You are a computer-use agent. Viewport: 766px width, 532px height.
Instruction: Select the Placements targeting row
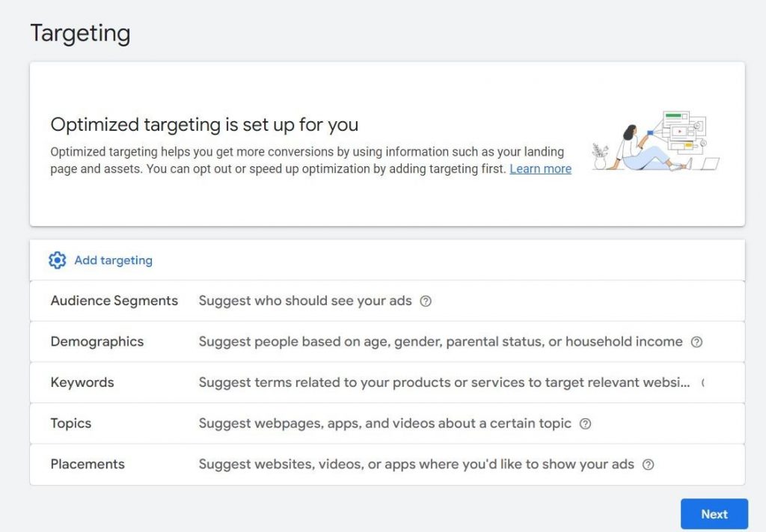pos(88,464)
